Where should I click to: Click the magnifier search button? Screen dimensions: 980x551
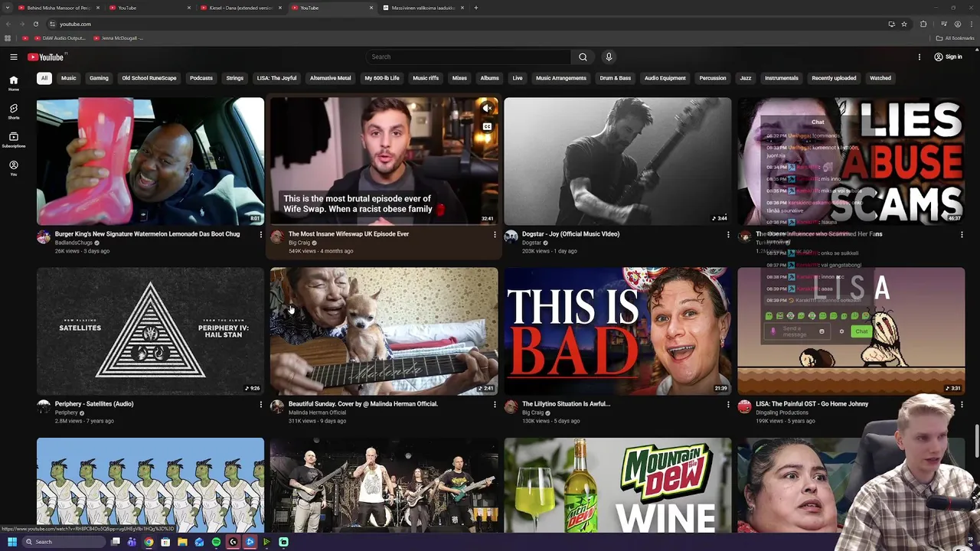coord(583,57)
